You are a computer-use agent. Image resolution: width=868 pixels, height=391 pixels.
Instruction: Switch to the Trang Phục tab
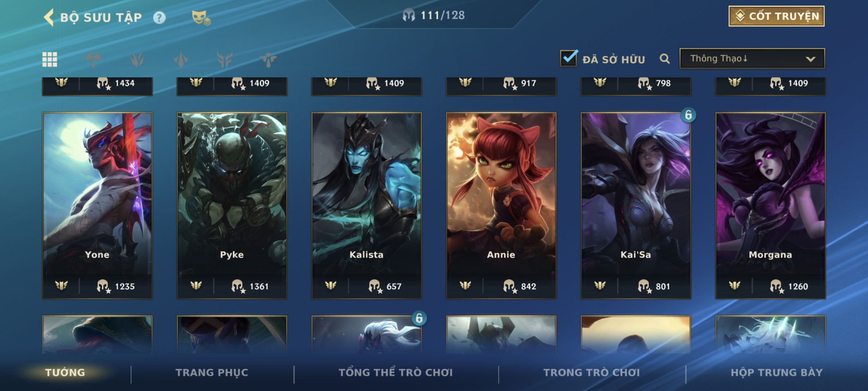coord(212,372)
